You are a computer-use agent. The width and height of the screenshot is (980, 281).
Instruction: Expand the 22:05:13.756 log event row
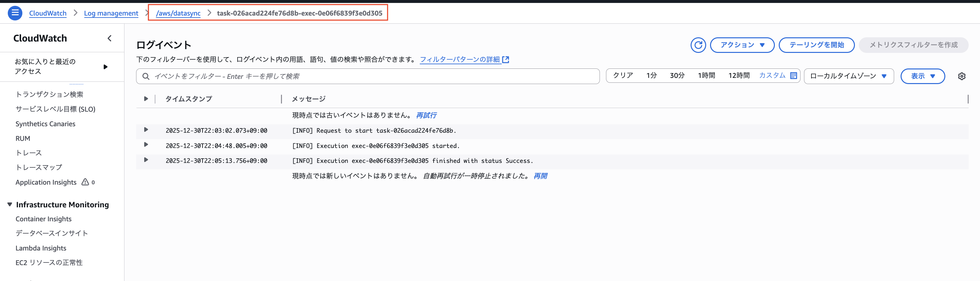click(146, 160)
